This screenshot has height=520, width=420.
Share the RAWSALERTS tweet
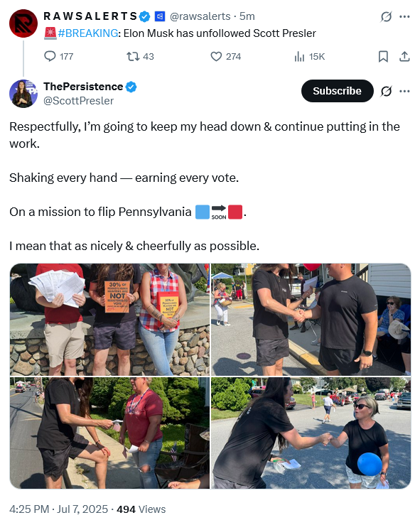[x=404, y=57]
